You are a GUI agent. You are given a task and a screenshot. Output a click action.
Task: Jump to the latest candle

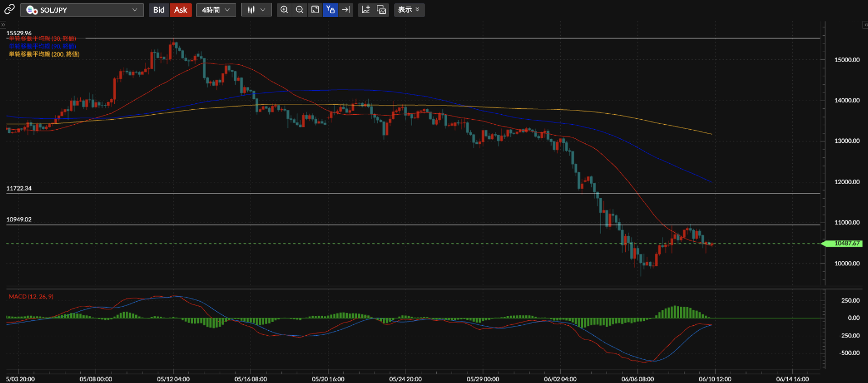[346, 10]
